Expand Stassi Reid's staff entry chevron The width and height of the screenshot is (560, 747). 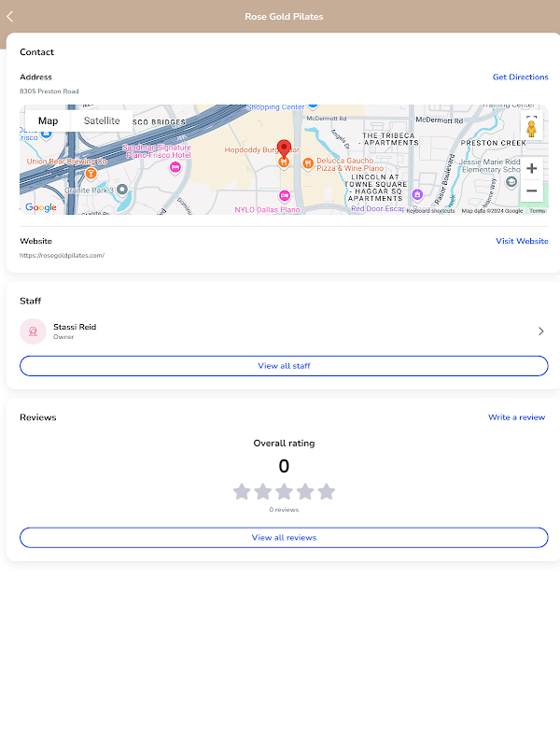pos(541,331)
